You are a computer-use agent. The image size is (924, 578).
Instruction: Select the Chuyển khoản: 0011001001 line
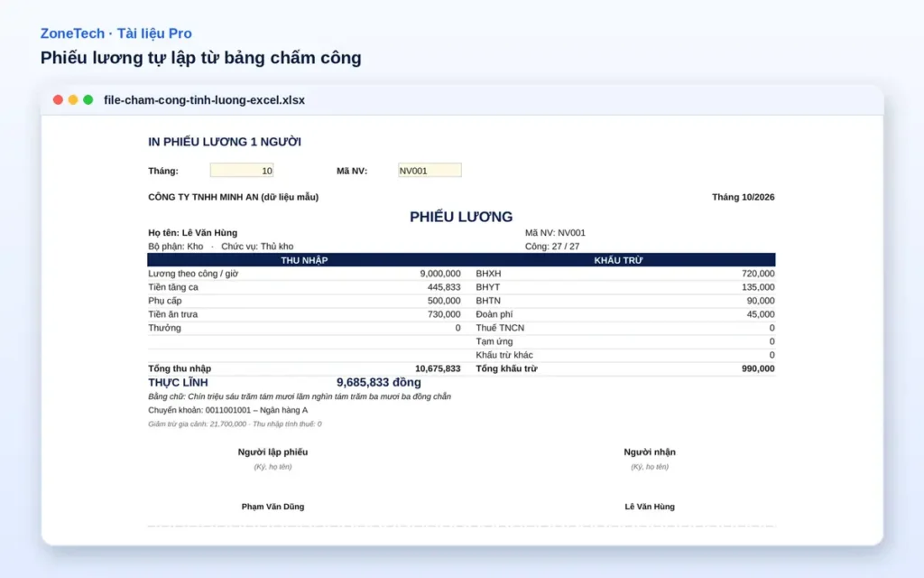(x=227, y=410)
